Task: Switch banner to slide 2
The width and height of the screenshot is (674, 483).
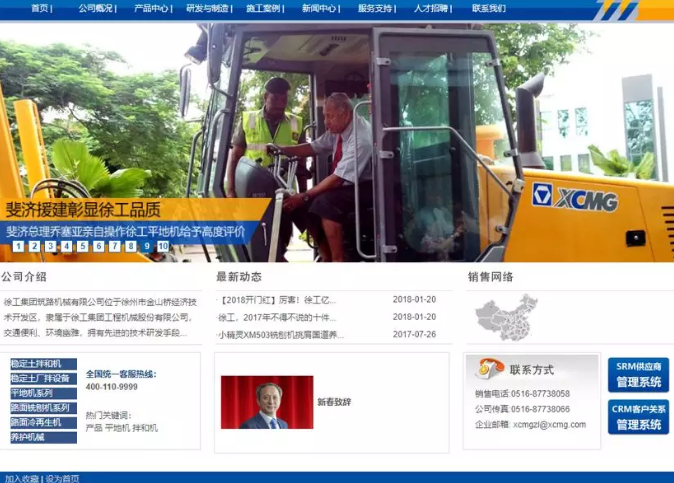Action: tap(34, 246)
